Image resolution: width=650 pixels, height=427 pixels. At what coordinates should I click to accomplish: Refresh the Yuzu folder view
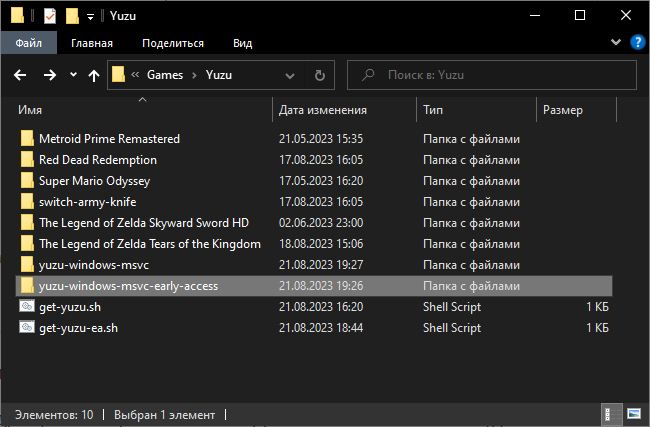click(x=320, y=75)
